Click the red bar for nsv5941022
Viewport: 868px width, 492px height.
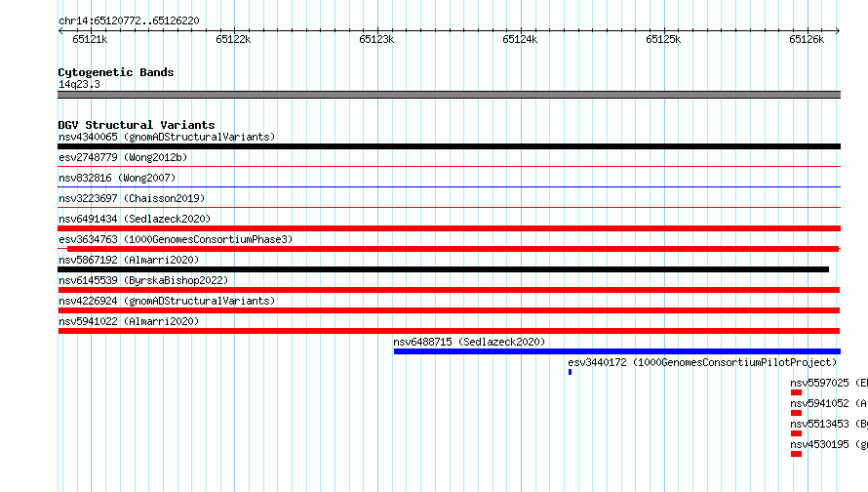(x=449, y=331)
